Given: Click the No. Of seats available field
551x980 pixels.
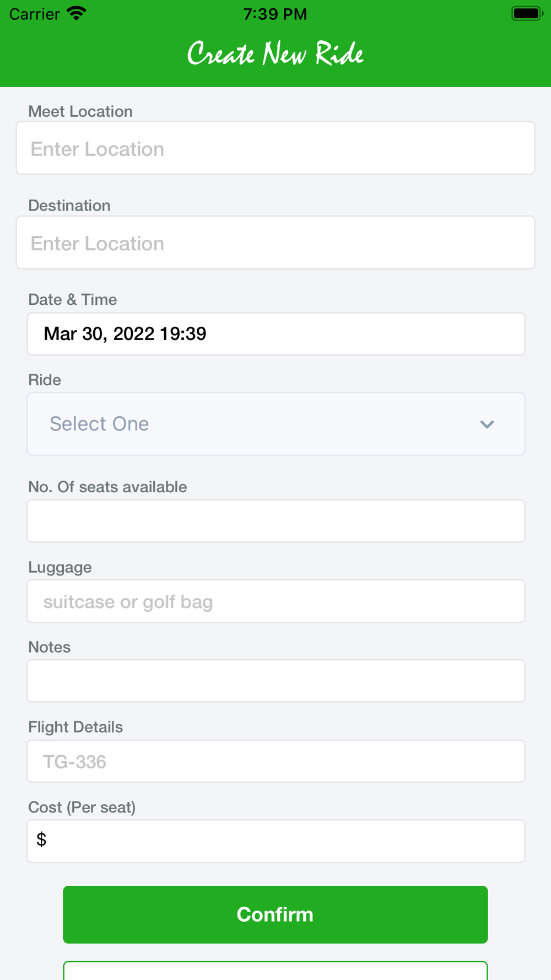Looking at the screenshot, I should pos(276,521).
